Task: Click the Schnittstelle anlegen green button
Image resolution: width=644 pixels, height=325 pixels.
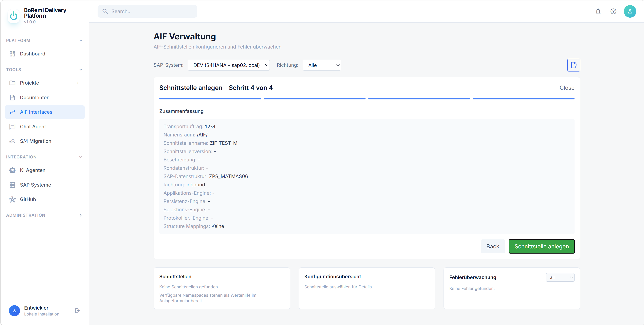Action: (541, 246)
